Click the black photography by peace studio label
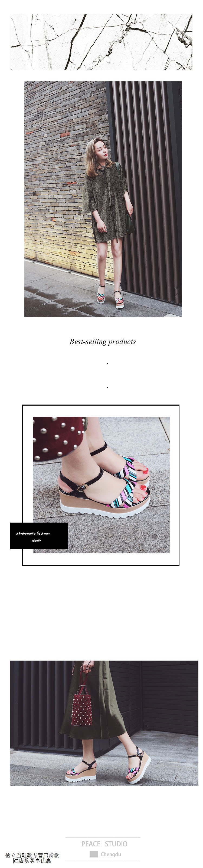Image resolution: width=203 pixels, height=868 pixels. pos(39,536)
